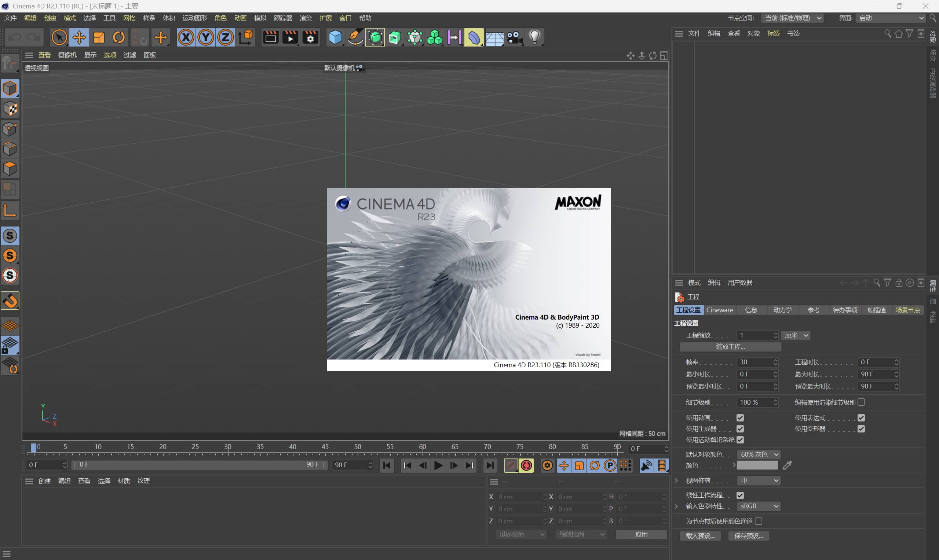Image resolution: width=939 pixels, height=560 pixels.
Task: Add a floor grid environment object
Action: click(x=494, y=37)
